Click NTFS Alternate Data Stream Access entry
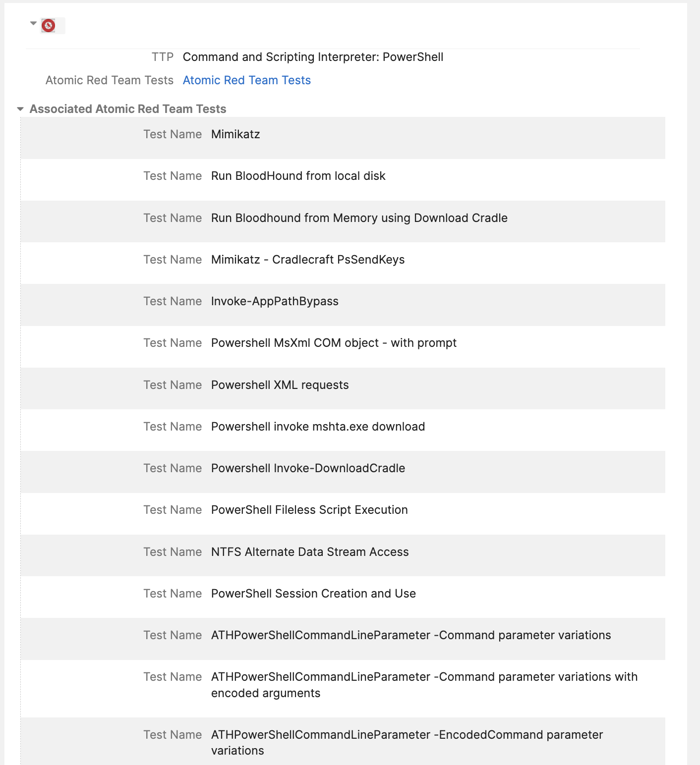This screenshot has width=700, height=765. point(310,552)
